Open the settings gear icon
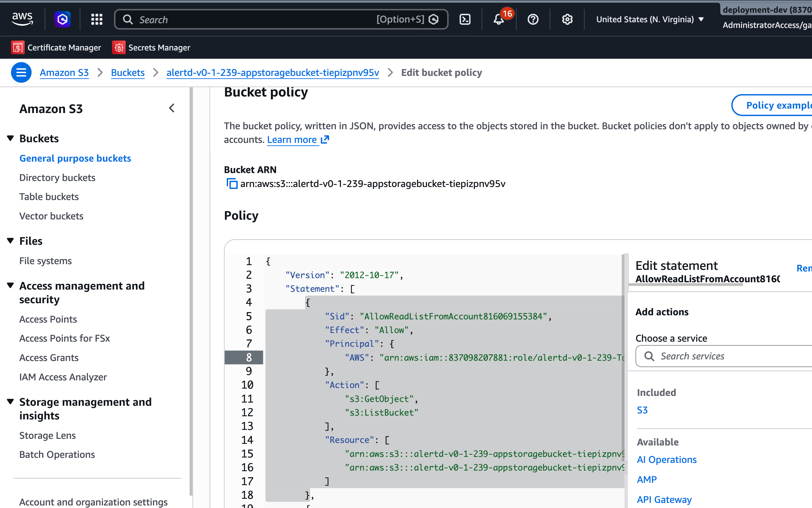The width and height of the screenshot is (812, 508). (x=567, y=19)
